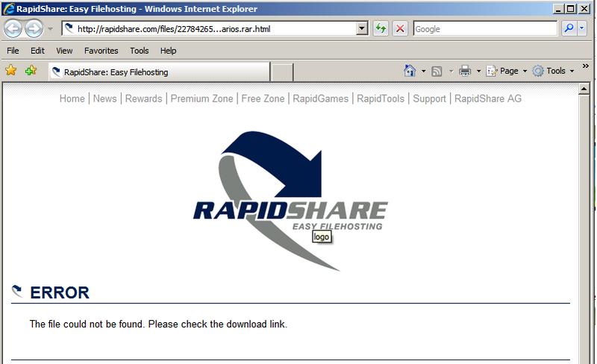Viewport: 597px width, 364px height.
Task: Expand the address bar history dropdown
Action: tap(363, 28)
